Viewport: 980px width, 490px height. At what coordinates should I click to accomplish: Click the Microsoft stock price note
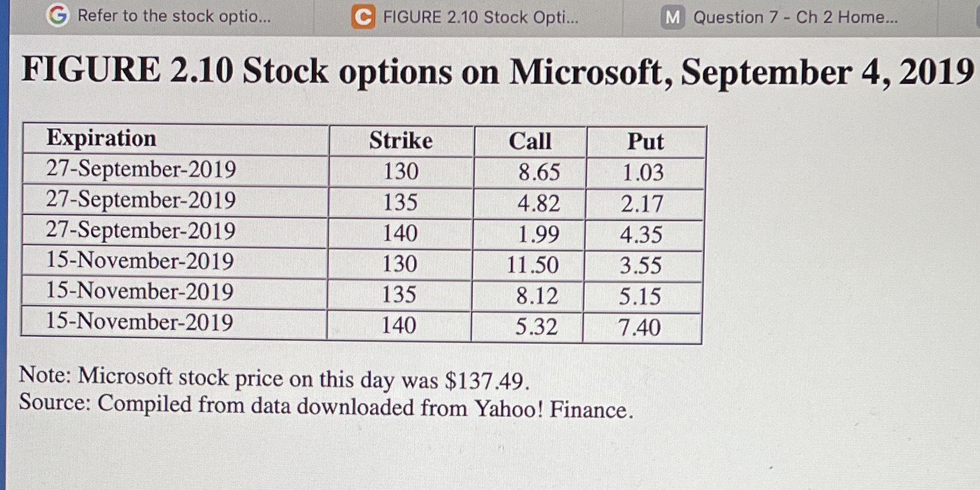(274, 378)
